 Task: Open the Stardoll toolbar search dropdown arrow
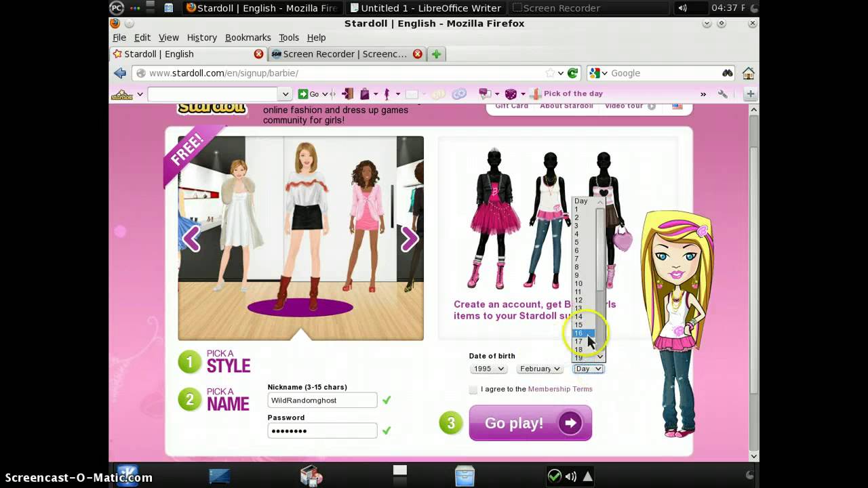pos(285,94)
